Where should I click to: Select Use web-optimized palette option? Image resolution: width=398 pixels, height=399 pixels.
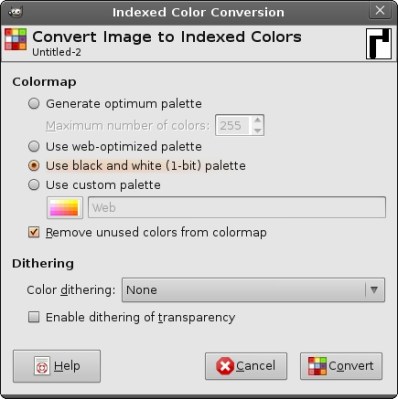tap(34, 146)
